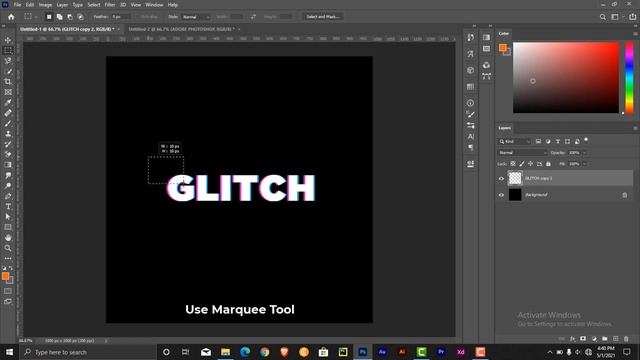Select the Healing Brush tool

[8, 113]
